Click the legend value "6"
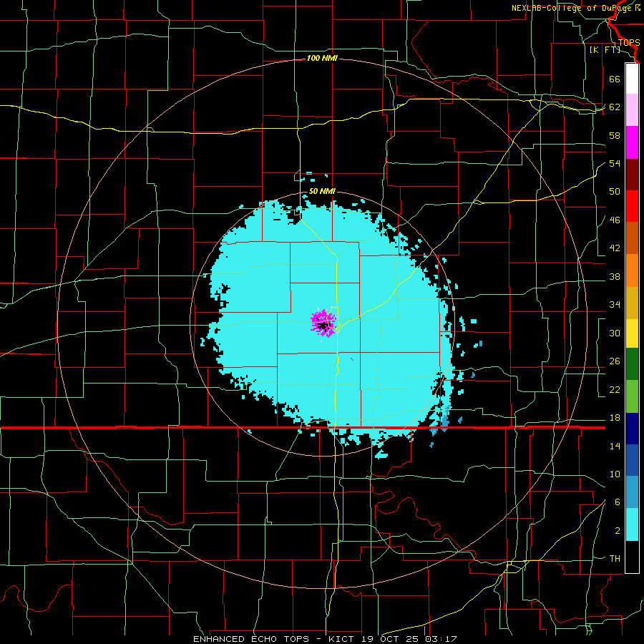The image size is (644, 644). click(618, 502)
